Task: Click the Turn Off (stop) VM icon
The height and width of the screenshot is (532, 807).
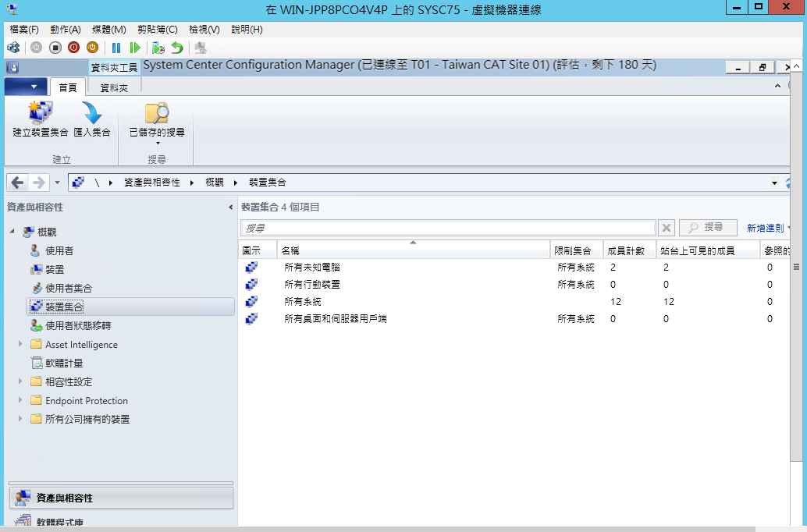Action: click(55, 48)
